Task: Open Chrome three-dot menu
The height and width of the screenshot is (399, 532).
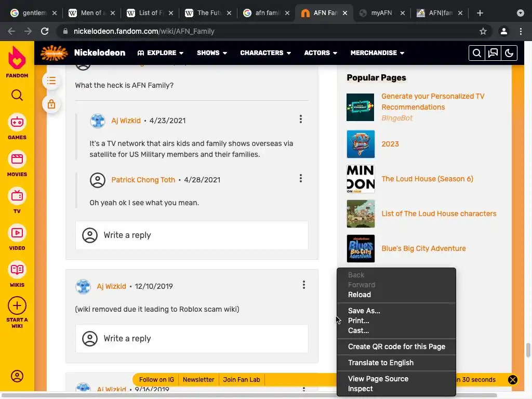Action: [521, 31]
